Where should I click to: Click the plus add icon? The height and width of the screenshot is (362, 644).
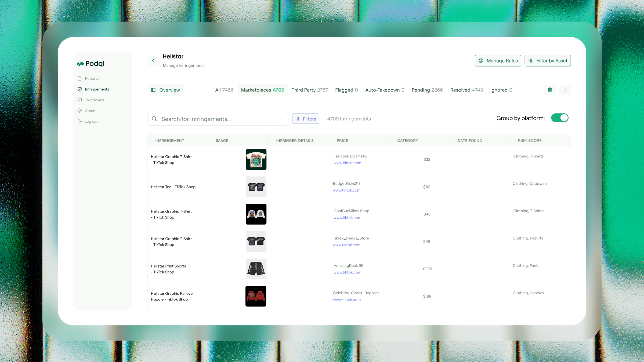[565, 90]
